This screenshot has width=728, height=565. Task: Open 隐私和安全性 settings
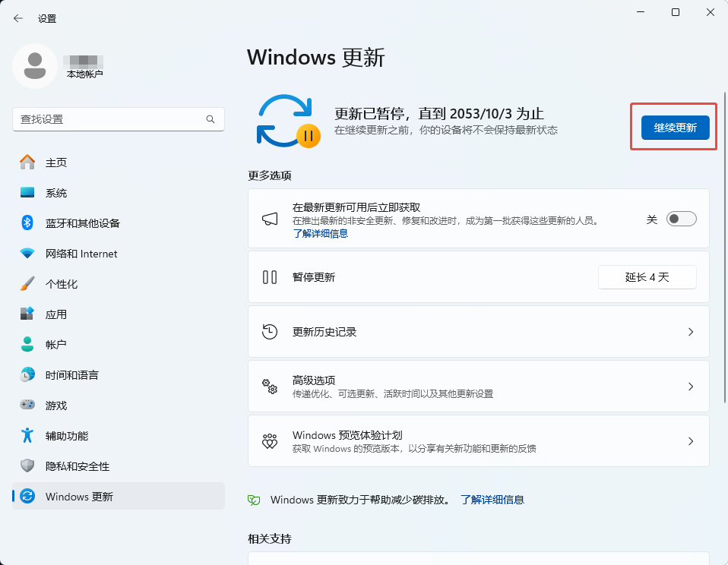tap(119, 466)
